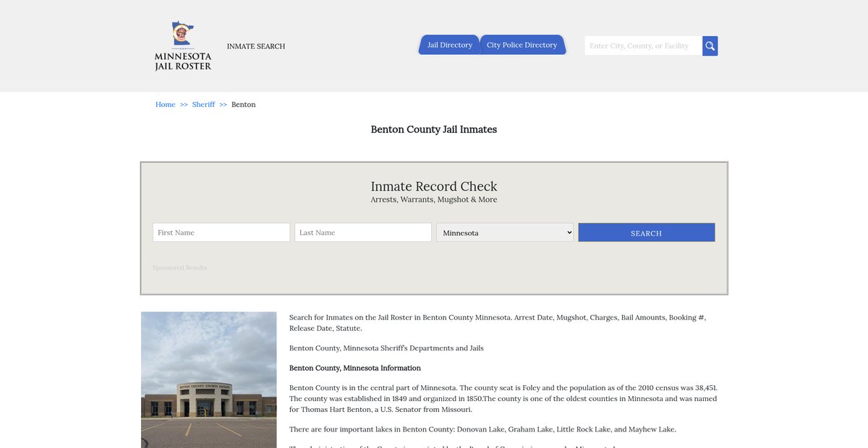
Task: Click the Inmate Record Check title
Action: click(434, 186)
